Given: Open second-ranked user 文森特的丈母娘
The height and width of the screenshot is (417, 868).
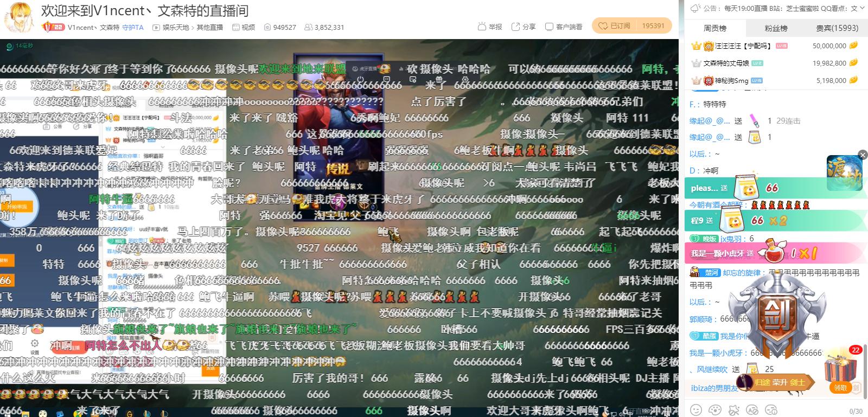Looking at the screenshot, I should tap(726, 63).
